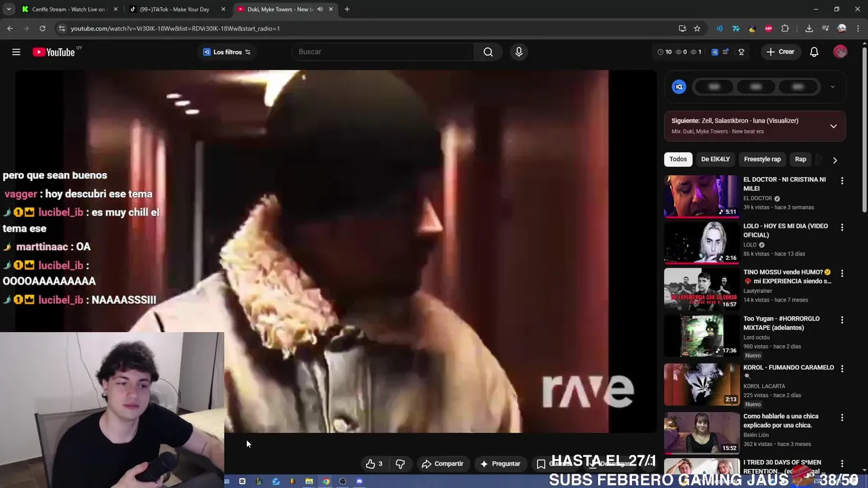Viewport: 868px width, 488px height.
Task: Go to the YouTube home logo
Action: [x=54, y=52]
